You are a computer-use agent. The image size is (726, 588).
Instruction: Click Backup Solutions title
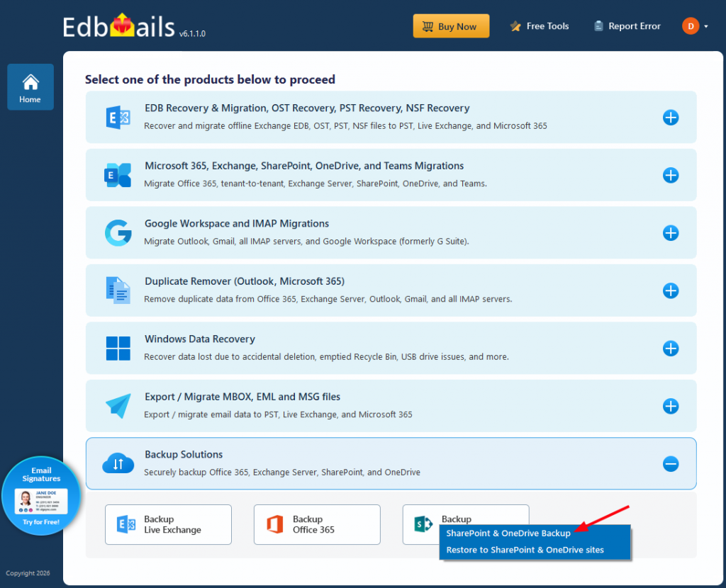coord(184,455)
